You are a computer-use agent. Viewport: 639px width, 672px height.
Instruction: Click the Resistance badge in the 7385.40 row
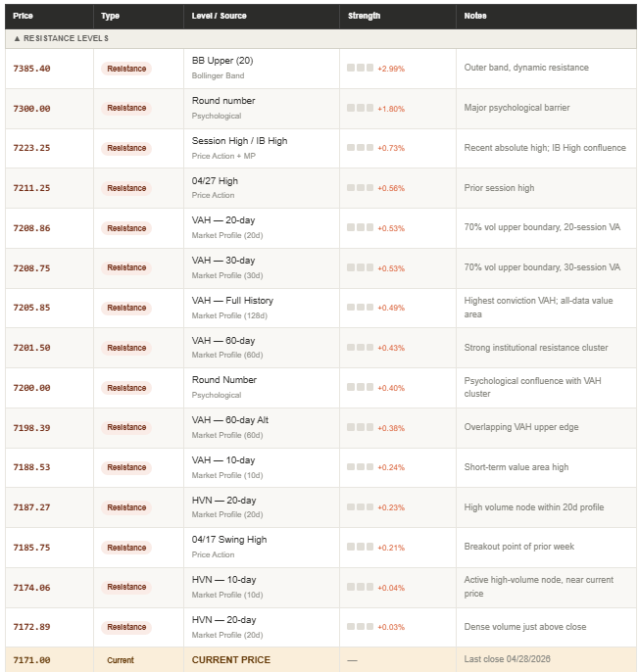(126, 69)
